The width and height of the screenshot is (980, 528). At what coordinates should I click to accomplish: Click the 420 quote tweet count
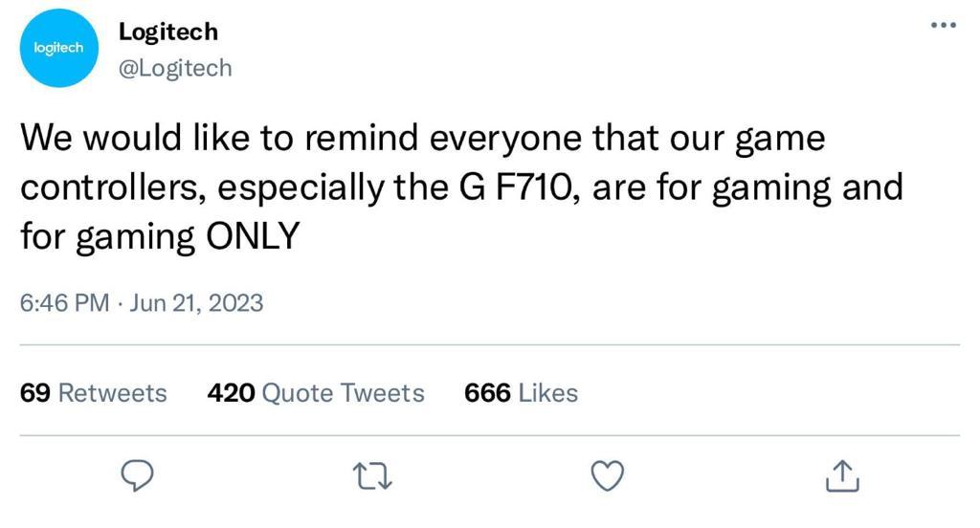point(231,393)
